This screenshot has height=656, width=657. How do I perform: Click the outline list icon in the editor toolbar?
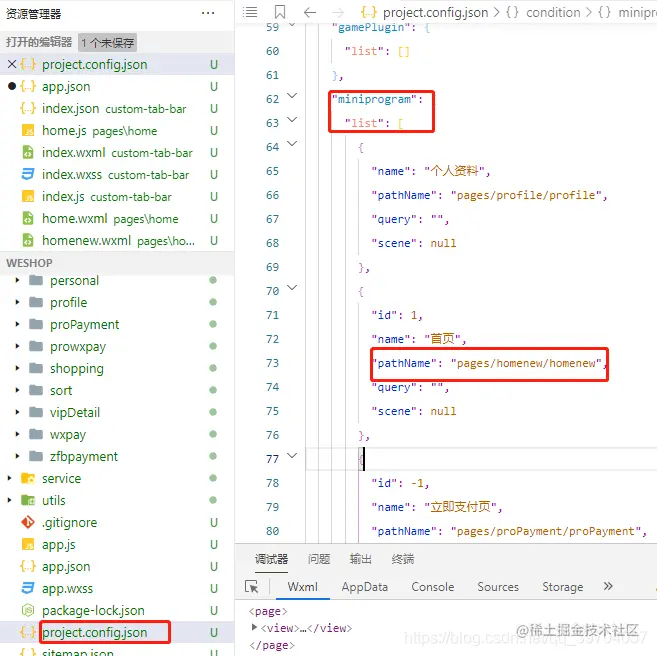pos(250,12)
